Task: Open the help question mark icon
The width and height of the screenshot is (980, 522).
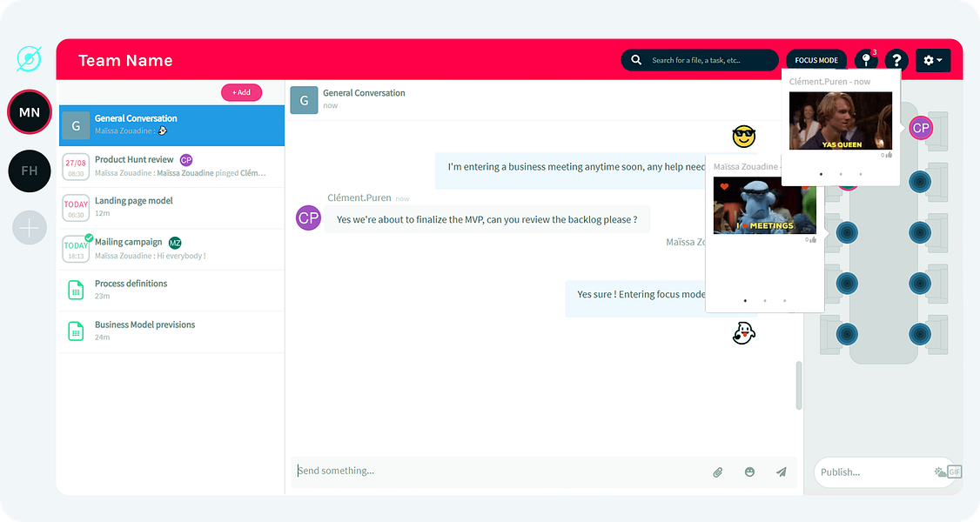Action: [896, 60]
